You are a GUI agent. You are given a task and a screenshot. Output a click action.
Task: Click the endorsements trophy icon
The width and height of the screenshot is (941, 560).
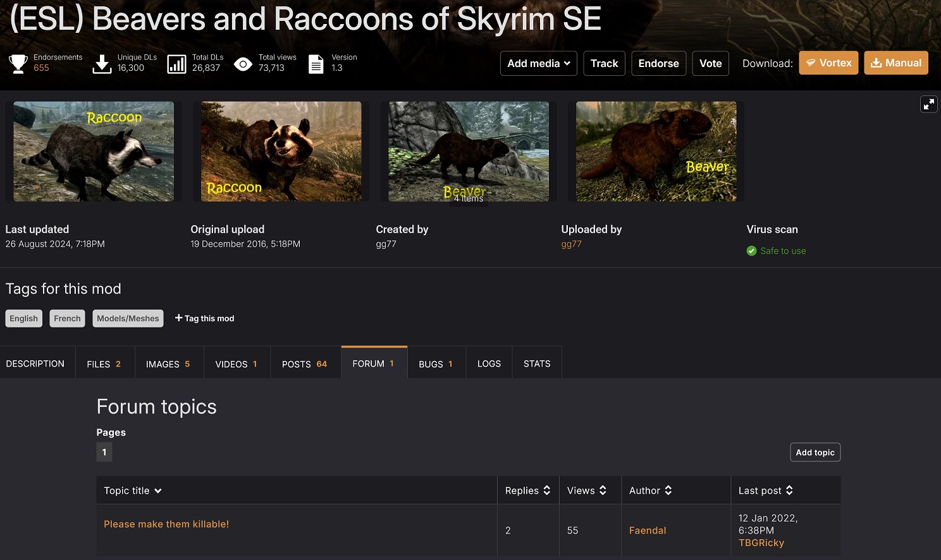tap(18, 63)
